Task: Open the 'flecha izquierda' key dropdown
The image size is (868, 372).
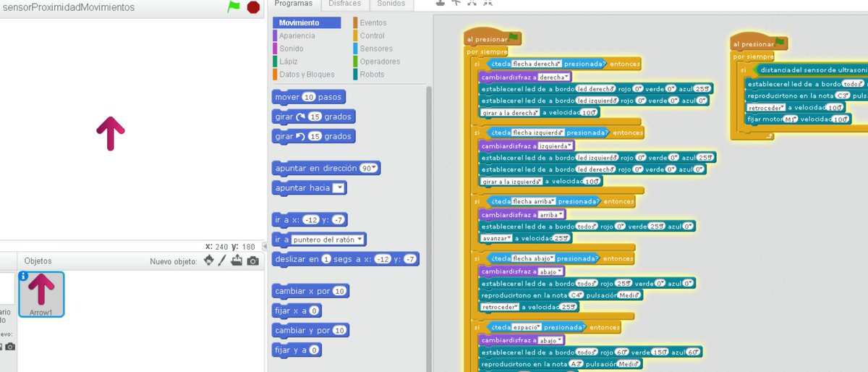Action: (540, 133)
